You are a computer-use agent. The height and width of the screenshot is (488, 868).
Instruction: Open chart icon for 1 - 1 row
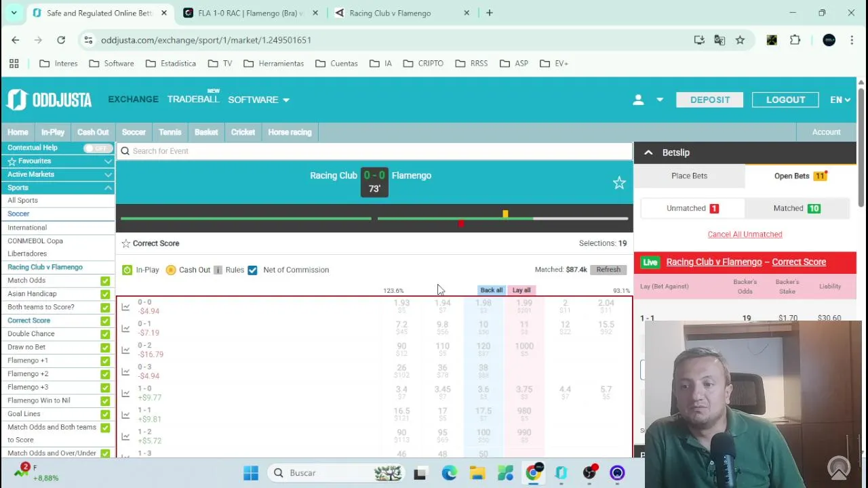(125, 415)
